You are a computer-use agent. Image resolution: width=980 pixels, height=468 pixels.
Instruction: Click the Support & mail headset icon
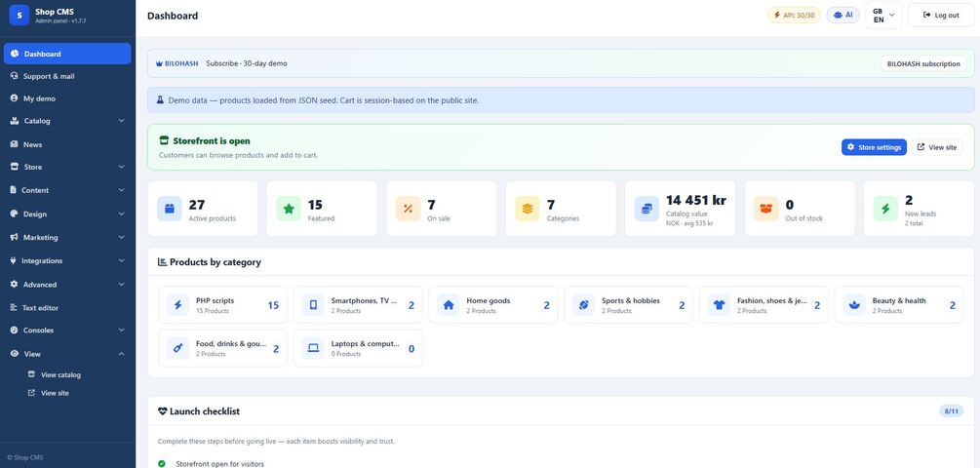(x=15, y=76)
